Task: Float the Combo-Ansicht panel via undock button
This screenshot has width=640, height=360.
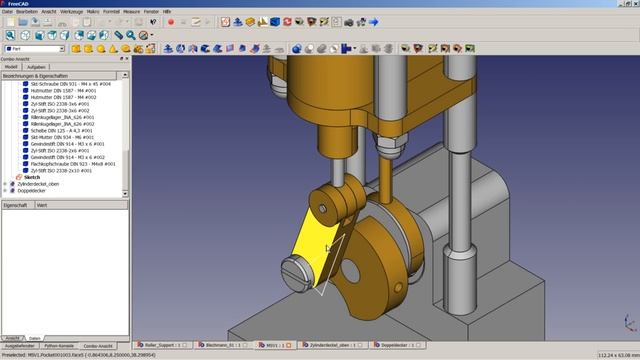Action: coord(121,59)
